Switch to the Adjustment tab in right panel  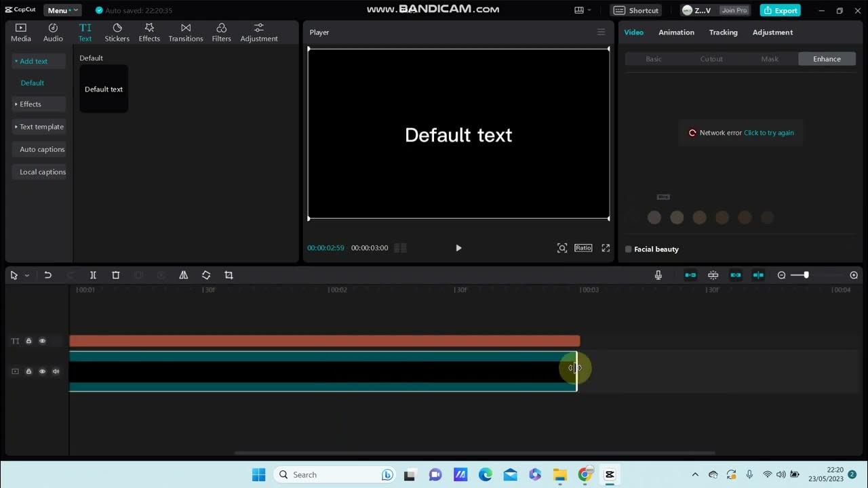click(772, 33)
